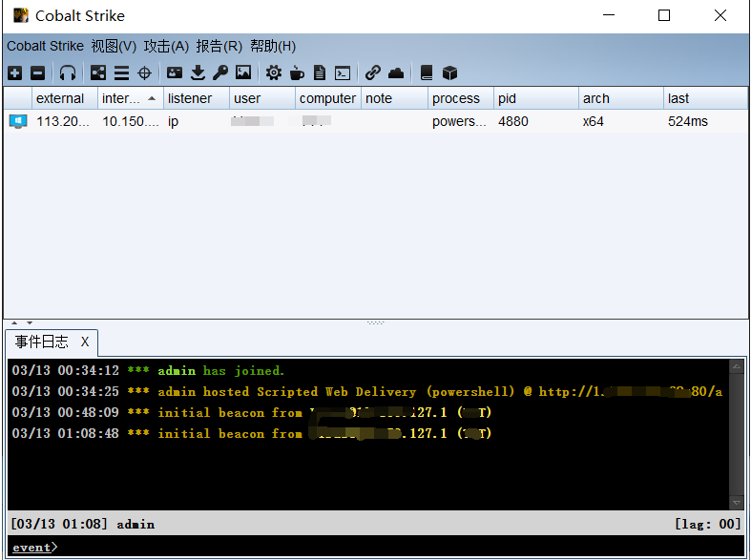Image resolution: width=751 pixels, height=560 pixels.
Task: Sort by the note column header
Action: [394, 98]
